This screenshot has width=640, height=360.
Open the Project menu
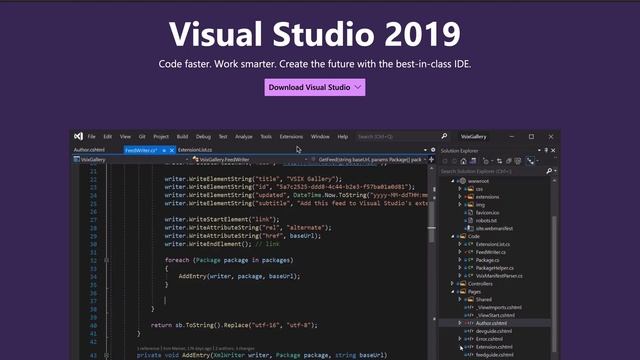click(161, 137)
